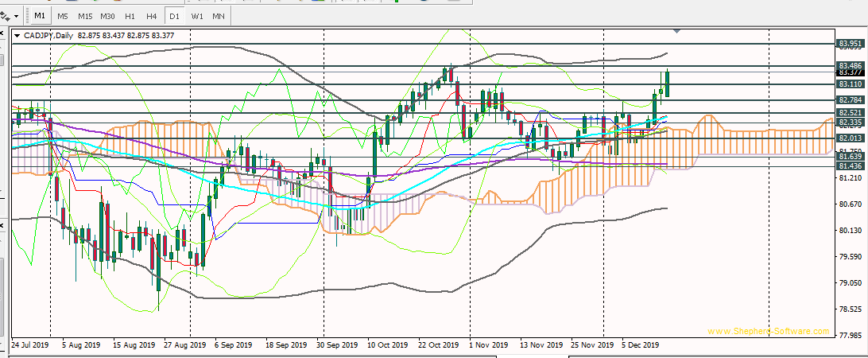Select the M5 timeframe button
This screenshot has width=868, height=358.
click(63, 16)
